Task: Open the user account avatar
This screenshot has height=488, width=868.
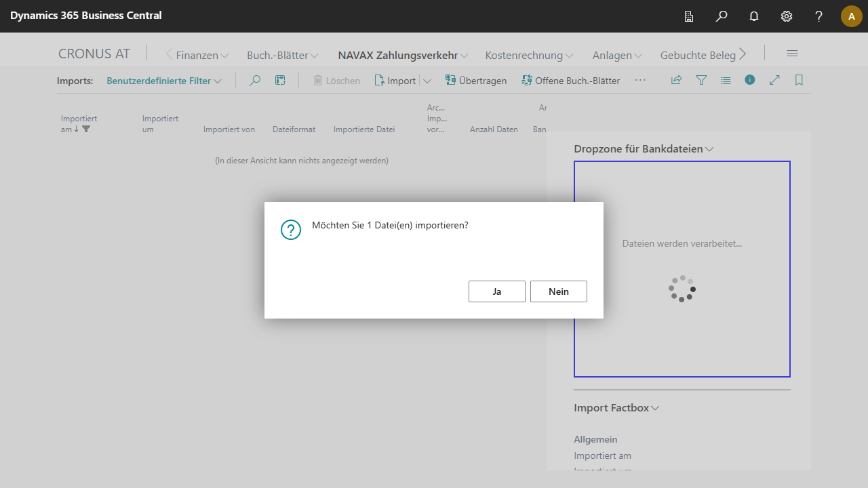Action: [851, 16]
